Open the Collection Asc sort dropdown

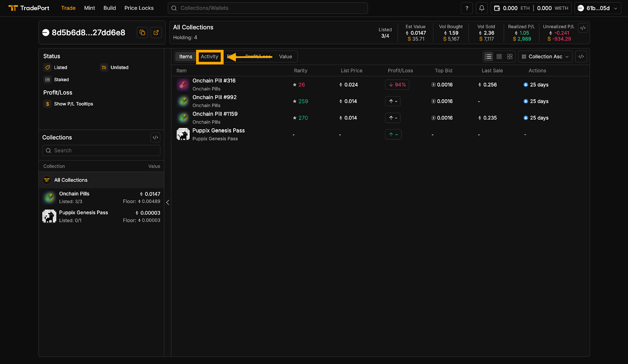(x=545, y=56)
